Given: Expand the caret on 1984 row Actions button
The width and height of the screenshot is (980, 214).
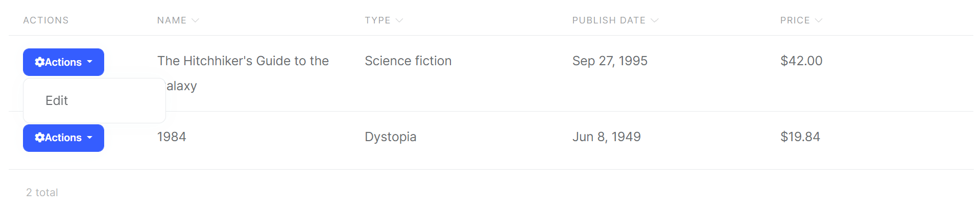Looking at the screenshot, I should point(90,138).
